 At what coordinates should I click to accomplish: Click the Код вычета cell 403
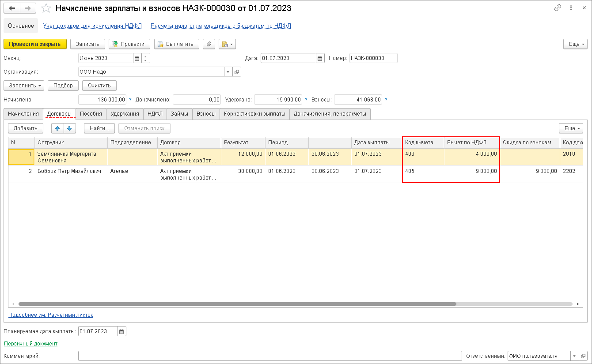point(423,157)
